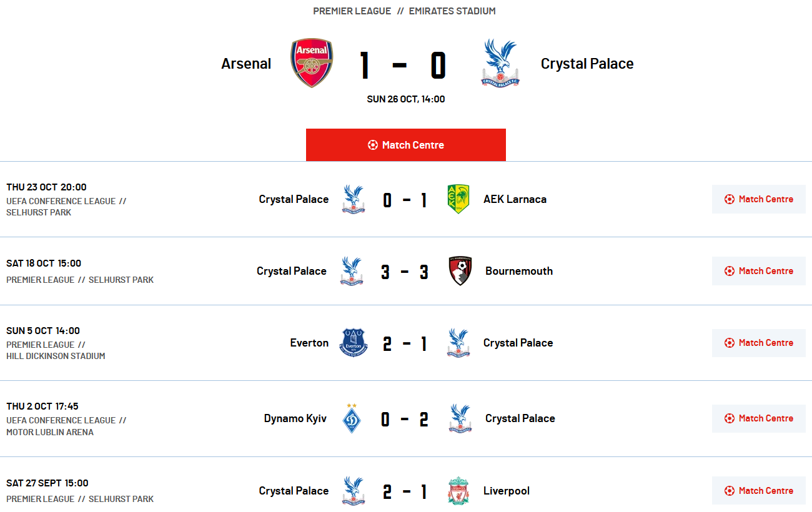Click the Dynamo Kyiv club badge
Viewport: 812px width, 512px height.
pyautogui.click(x=352, y=418)
